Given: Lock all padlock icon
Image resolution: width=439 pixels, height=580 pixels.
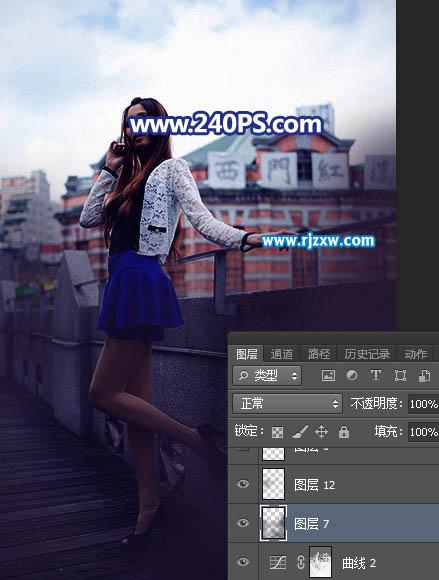Looking at the screenshot, I should 344,432.
